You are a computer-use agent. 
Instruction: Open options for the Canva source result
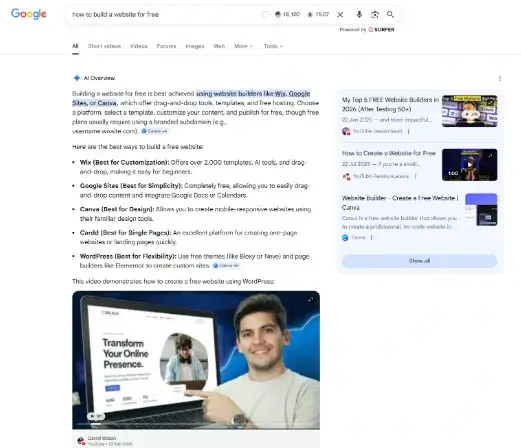[371, 238]
